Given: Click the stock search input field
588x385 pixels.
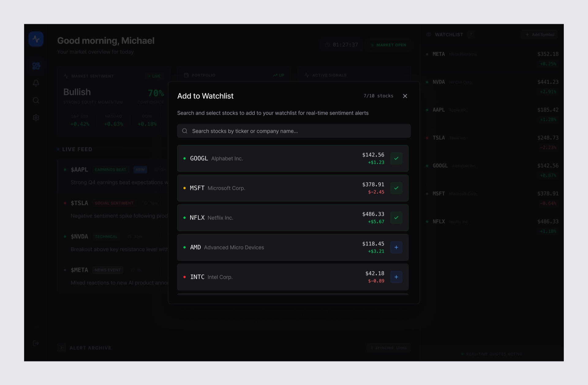Looking at the screenshot, I should point(293,131).
